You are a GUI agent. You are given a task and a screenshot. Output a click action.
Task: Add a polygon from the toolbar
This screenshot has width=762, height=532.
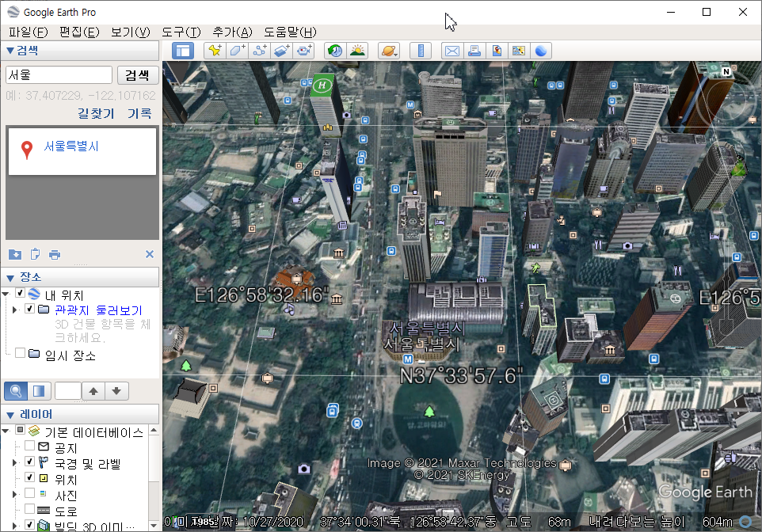coord(237,51)
